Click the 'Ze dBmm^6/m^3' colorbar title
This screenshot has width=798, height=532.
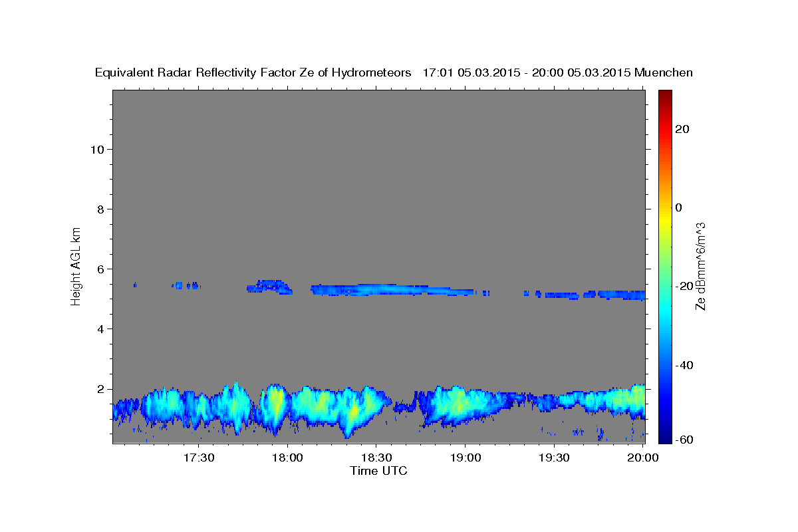point(700,266)
